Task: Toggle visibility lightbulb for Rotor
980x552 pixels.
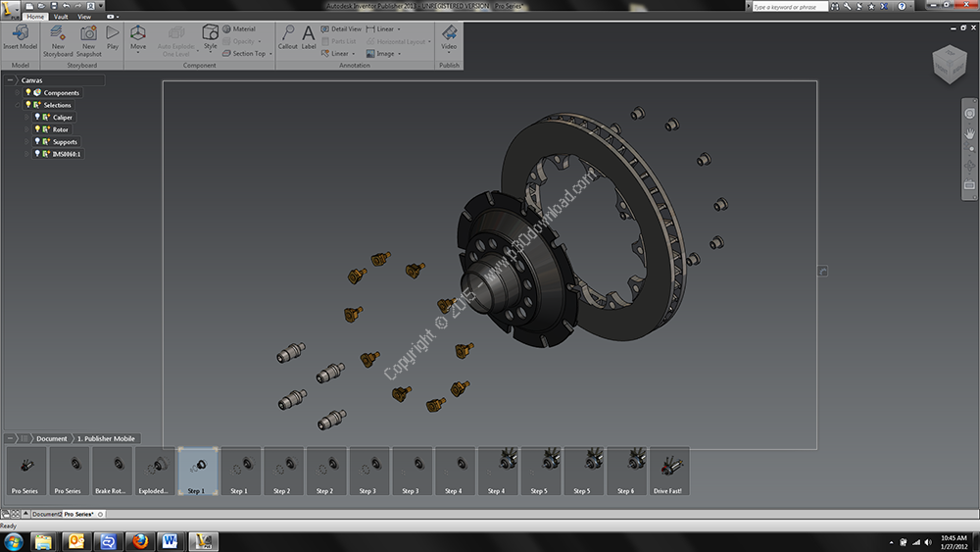Action: [x=37, y=129]
